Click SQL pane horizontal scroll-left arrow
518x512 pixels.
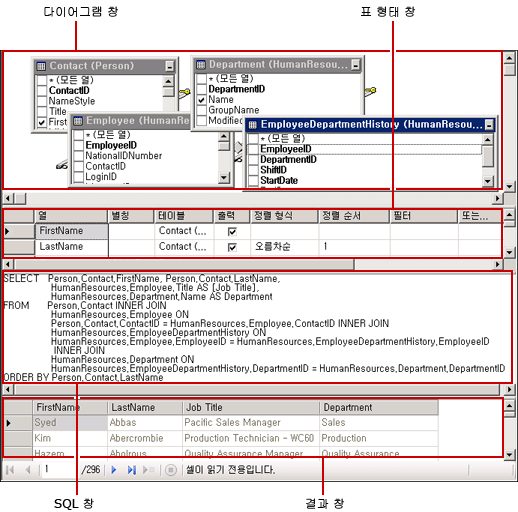click(7, 389)
